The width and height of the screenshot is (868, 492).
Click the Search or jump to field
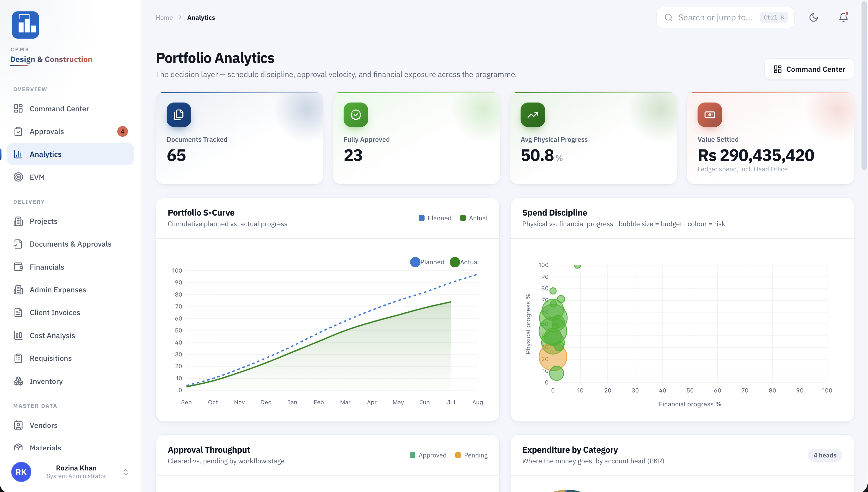725,17
